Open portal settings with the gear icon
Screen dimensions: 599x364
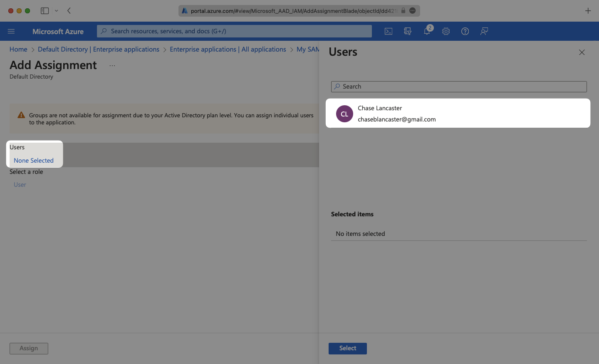coord(446,31)
